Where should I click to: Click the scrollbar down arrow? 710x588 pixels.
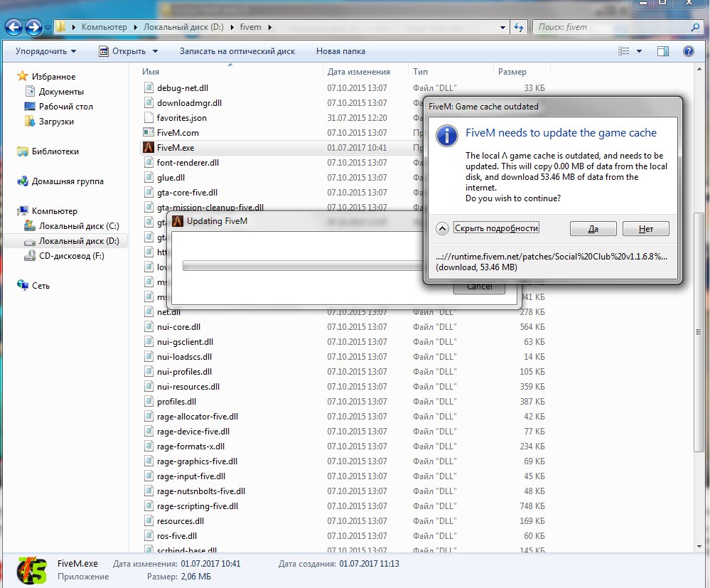[699, 547]
